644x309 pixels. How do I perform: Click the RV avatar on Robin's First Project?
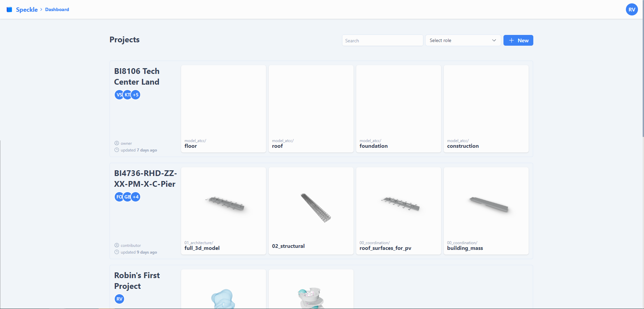click(119, 299)
